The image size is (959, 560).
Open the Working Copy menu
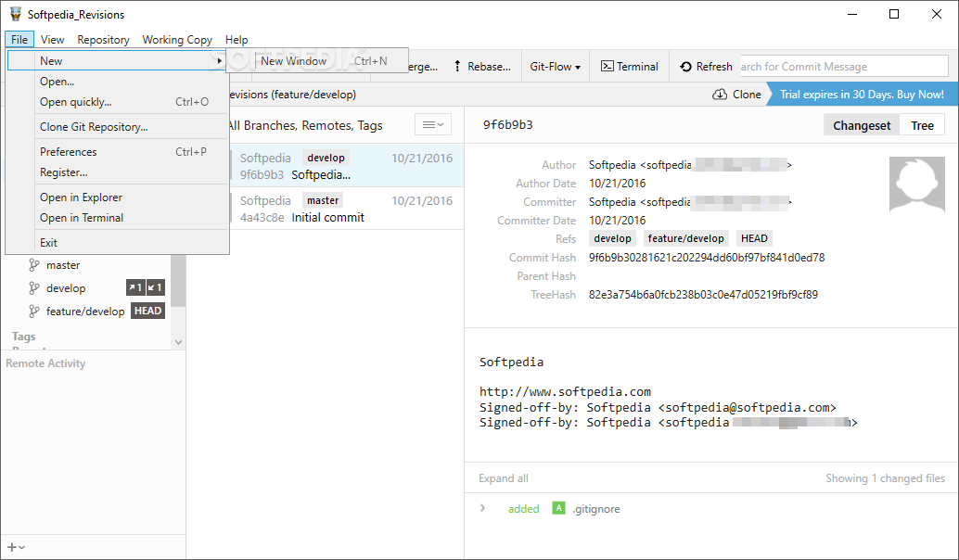pyautogui.click(x=177, y=40)
